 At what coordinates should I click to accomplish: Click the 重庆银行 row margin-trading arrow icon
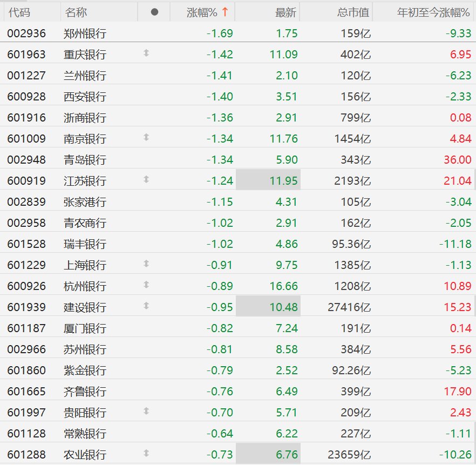pos(146,53)
